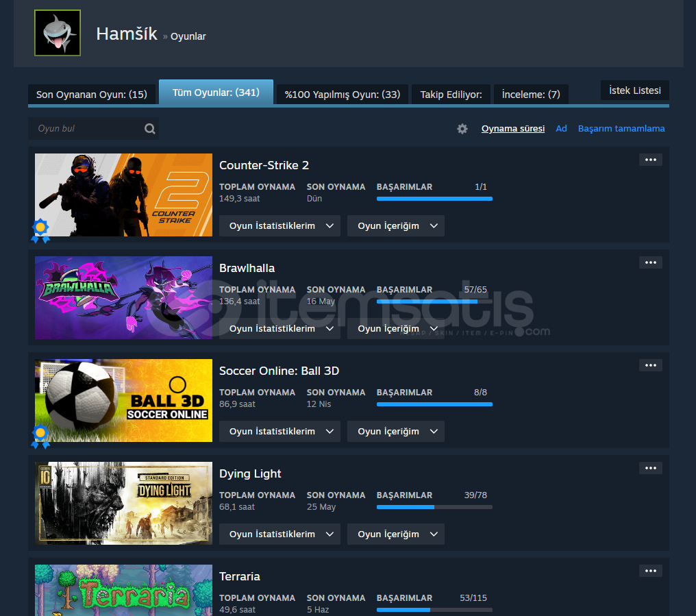The height and width of the screenshot is (616, 696).
Task: Switch to the Takip Ediliyor tab
Action: tap(451, 94)
